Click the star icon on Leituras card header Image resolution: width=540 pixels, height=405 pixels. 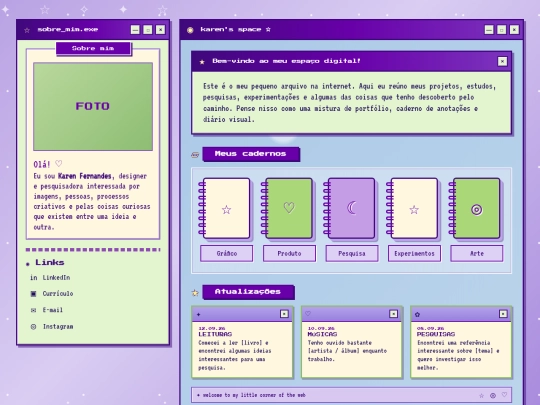coord(199,314)
